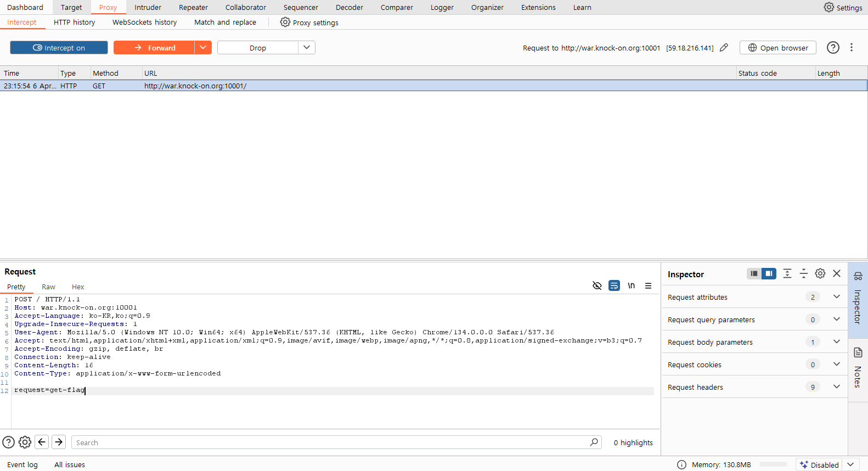Screen dimensions: 868x471
Task: Close the Inspector panel
Action: [837, 273]
